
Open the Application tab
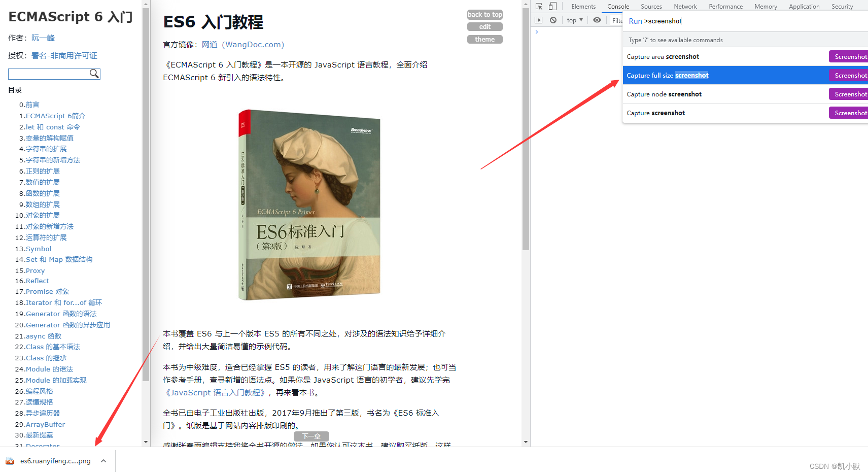coord(804,7)
